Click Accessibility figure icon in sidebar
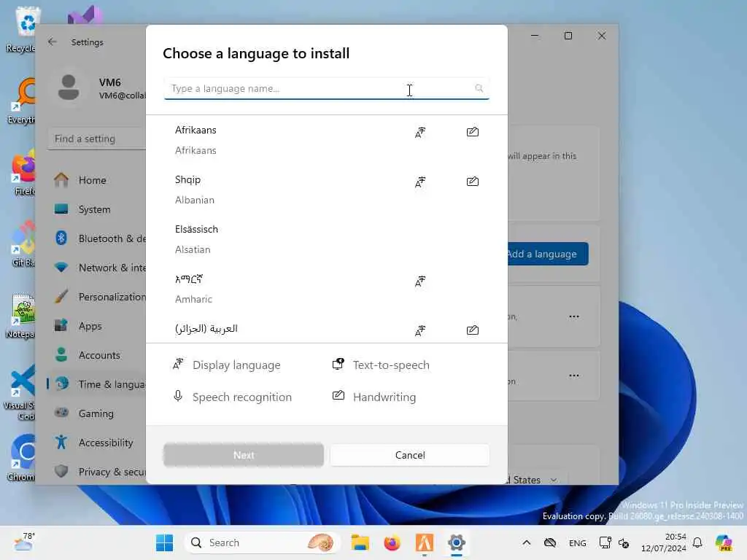Image resolution: width=747 pixels, height=560 pixels. [x=61, y=442]
